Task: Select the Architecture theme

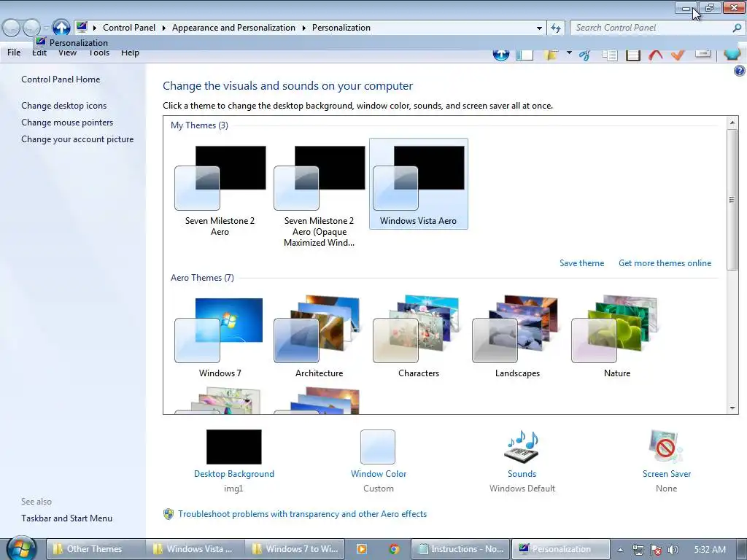Action: [x=319, y=336]
